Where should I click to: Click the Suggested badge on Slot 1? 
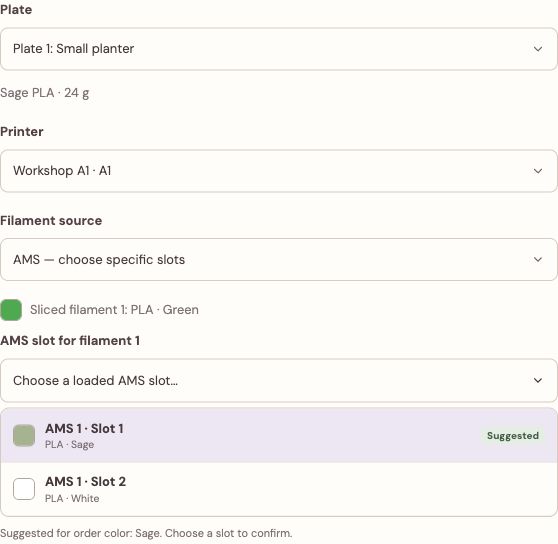pos(513,435)
